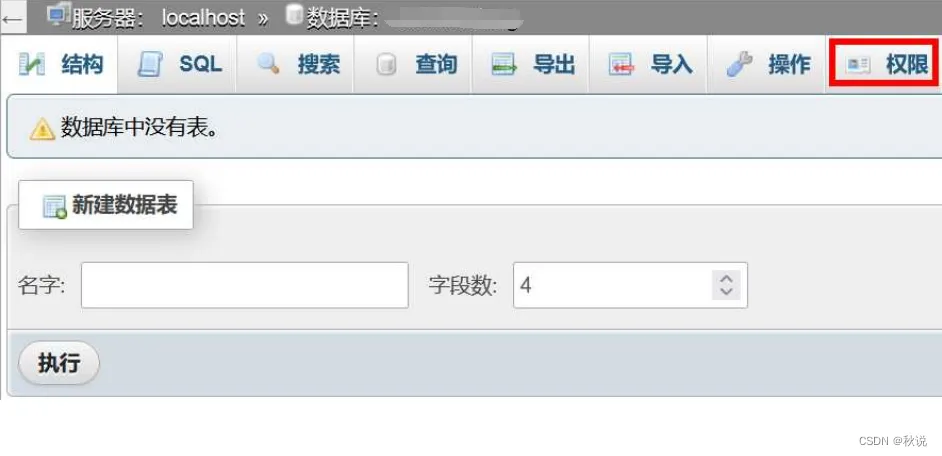Click the server computer icon in breadcrumb
The height and width of the screenshot is (456, 942).
(59, 15)
